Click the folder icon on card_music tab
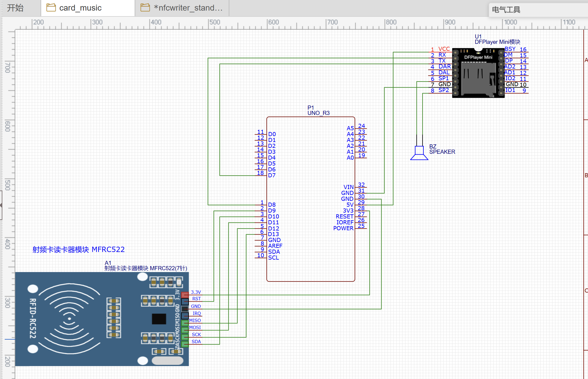588x379 pixels. pyautogui.click(x=51, y=8)
